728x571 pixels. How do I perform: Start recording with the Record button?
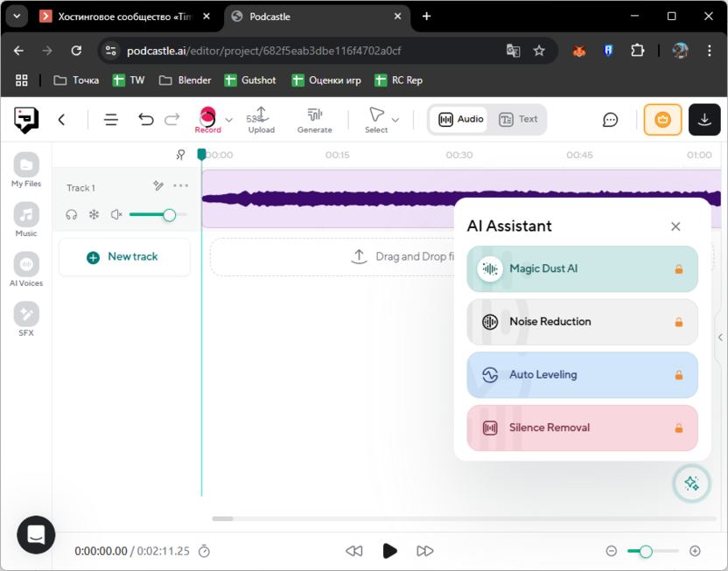point(207,120)
